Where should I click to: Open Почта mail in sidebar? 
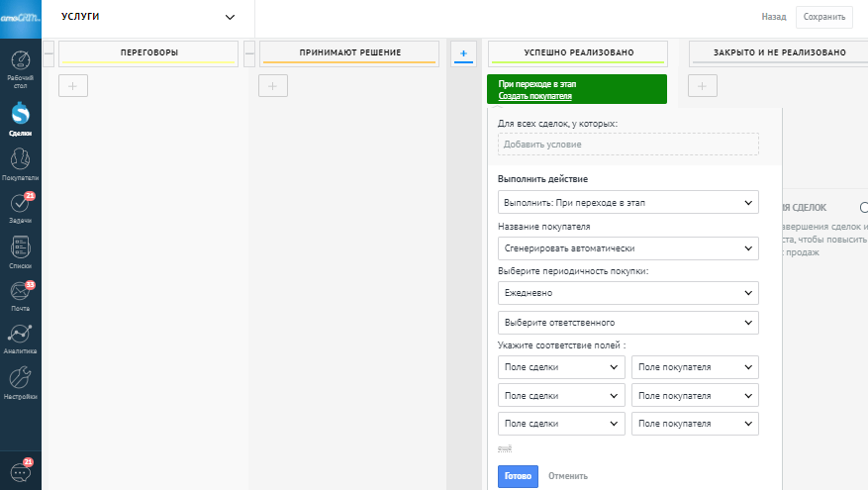tap(21, 296)
